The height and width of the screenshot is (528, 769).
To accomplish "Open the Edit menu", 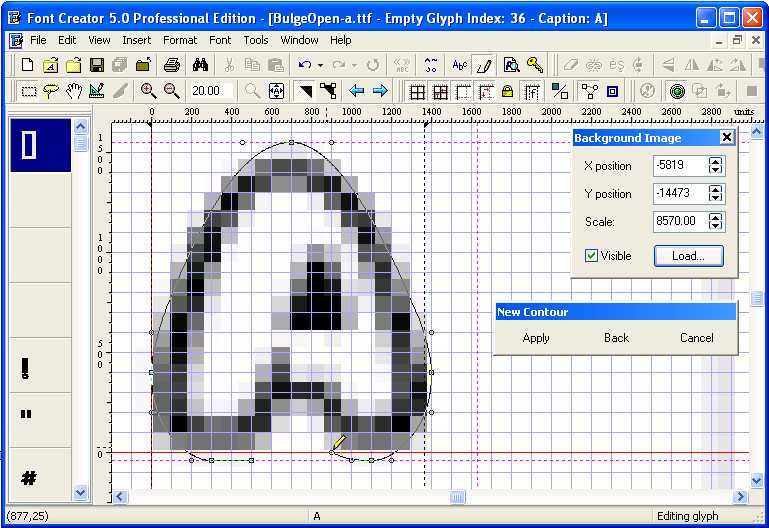I will (x=67, y=40).
